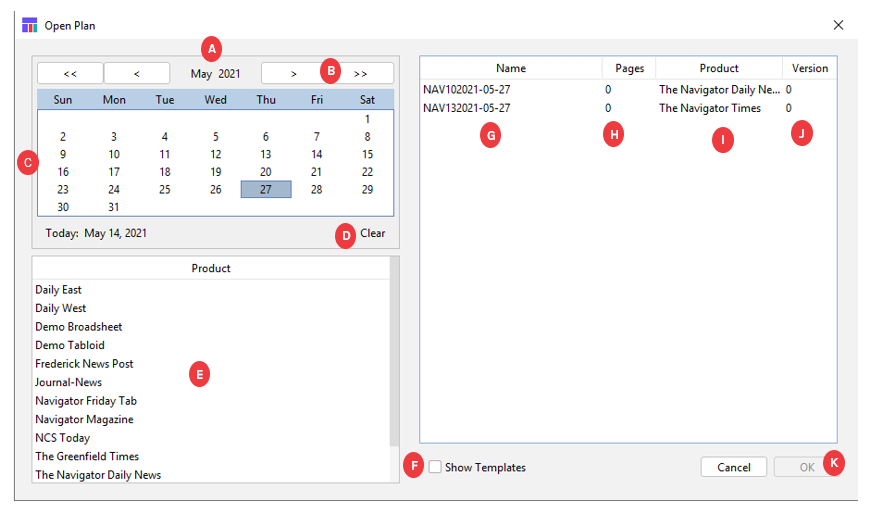This screenshot has width=874, height=513.
Task: Advance to next month with > button
Action: coord(293,73)
